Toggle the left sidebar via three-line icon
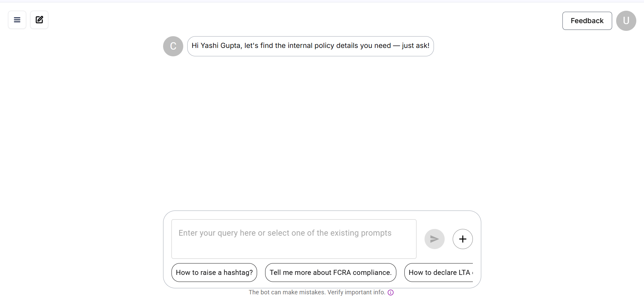The height and width of the screenshot is (296, 644). point(17,20)
